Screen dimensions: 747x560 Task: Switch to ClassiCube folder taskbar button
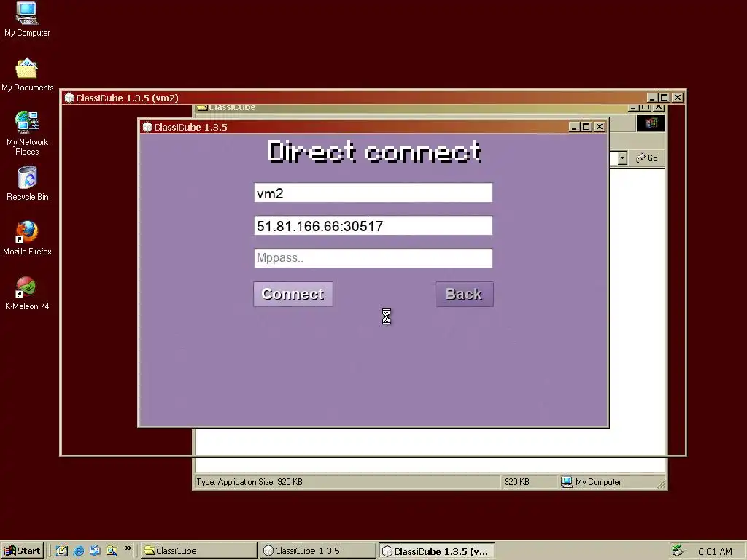click(x=198, y=551)
